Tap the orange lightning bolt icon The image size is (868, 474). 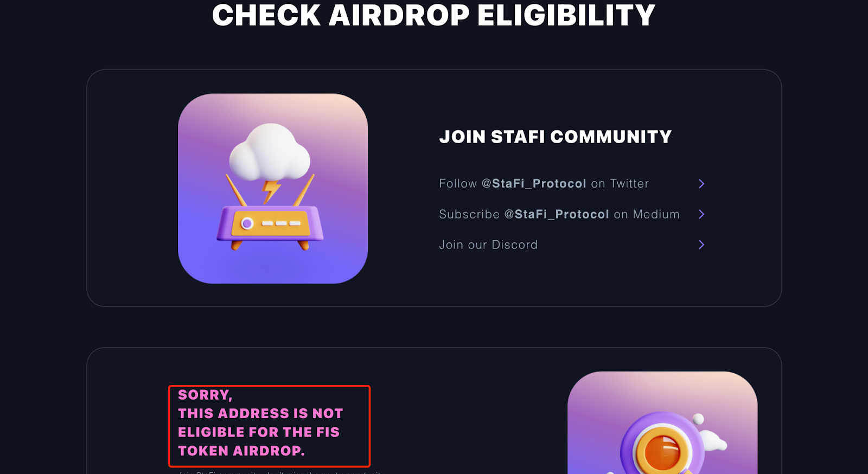[x=271, y=191]
